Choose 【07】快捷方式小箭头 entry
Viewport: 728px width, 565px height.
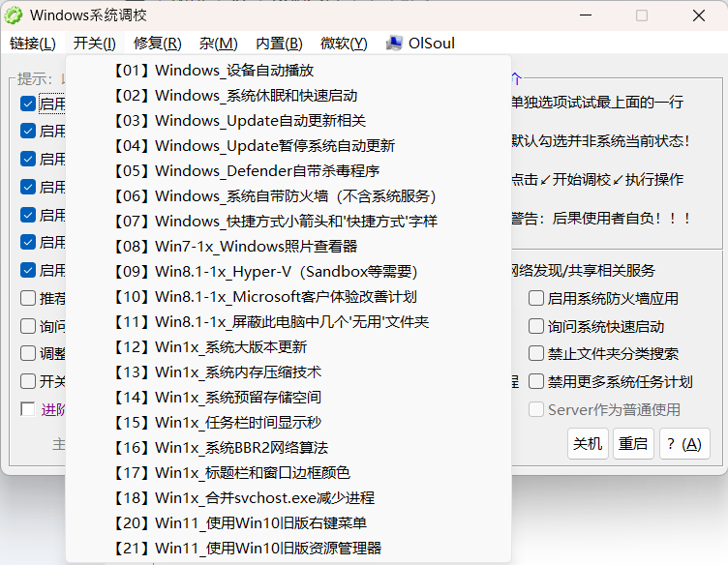(288, 221)
